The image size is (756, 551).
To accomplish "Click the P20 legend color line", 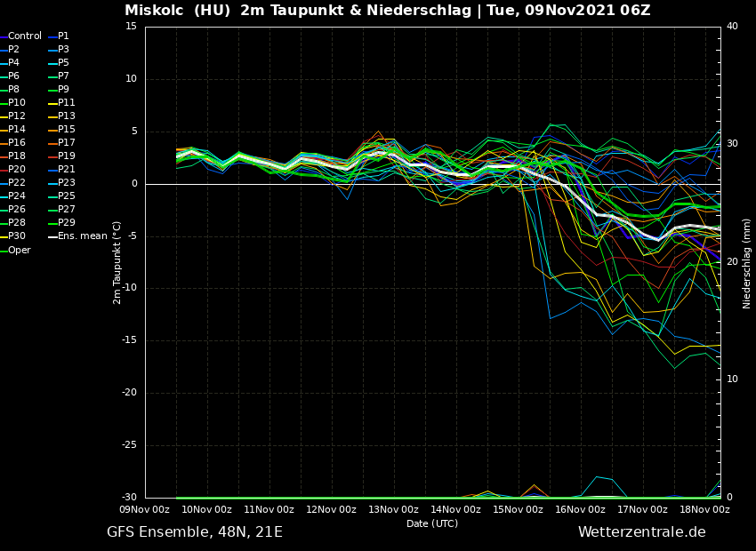I will point(4,170).
